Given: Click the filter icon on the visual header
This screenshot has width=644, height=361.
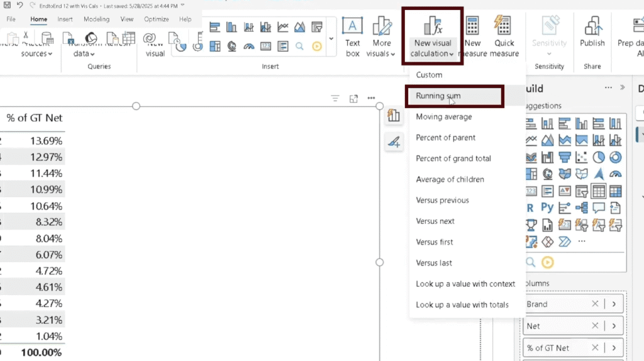Looking at the screenshot, I should 335,98.
